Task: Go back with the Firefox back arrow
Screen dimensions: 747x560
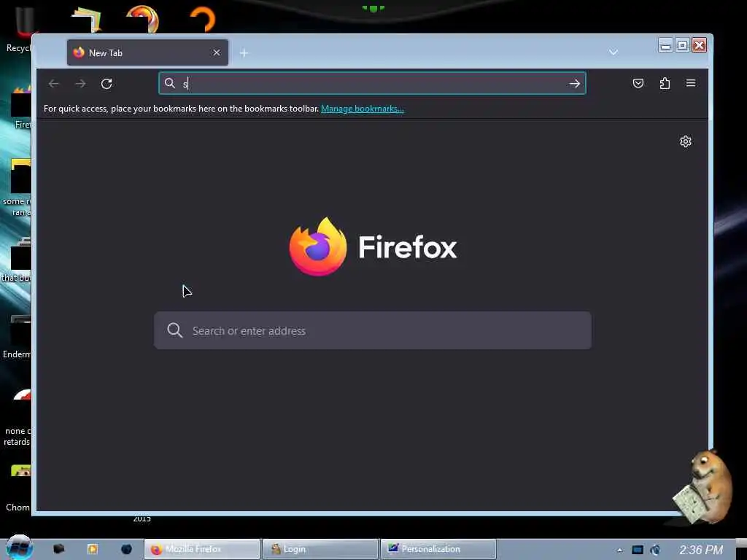Action: click(x=54, y=84)
